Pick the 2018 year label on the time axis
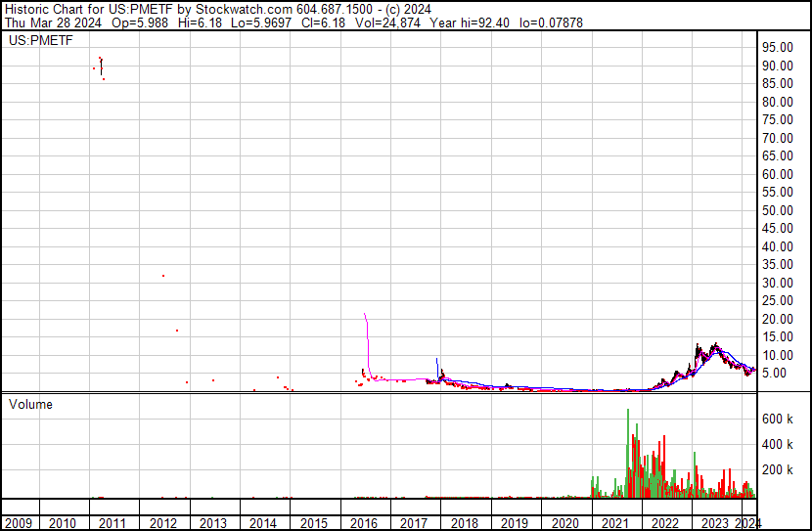The height and width of the screenshot is (531, 812). (x=465, y=523)
